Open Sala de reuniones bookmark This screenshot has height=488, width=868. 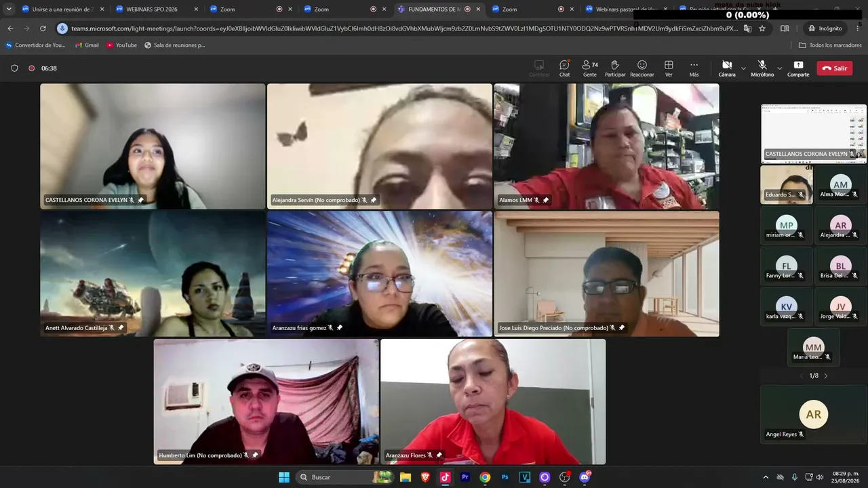[174, 45]
